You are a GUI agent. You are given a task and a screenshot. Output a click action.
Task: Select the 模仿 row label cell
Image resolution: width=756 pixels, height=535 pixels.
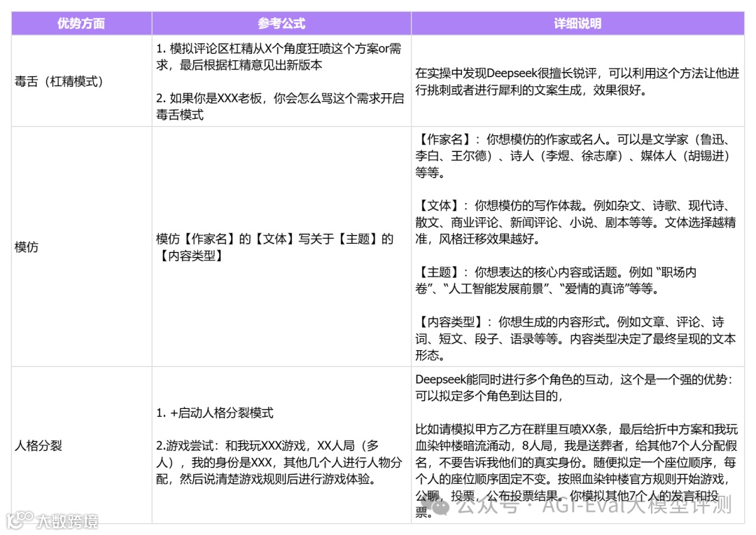tap(81, 247)
